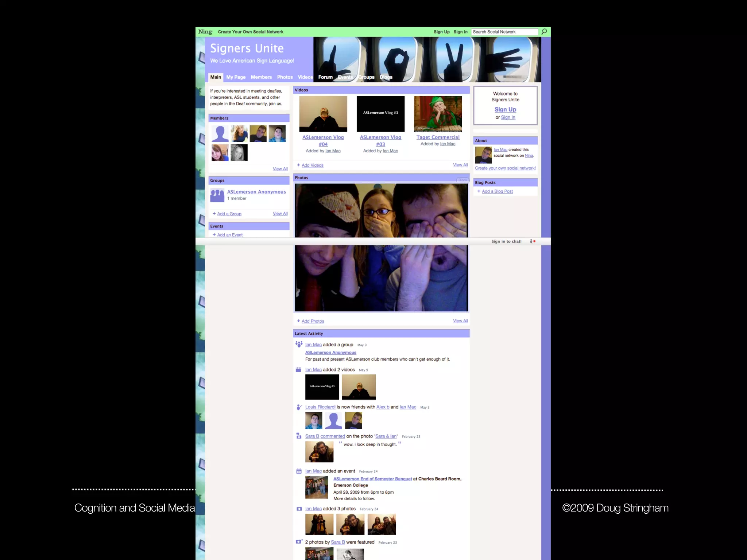This screenshot has width=747, height=560.
Task: Open the Members tab
Action: point(261,77)
